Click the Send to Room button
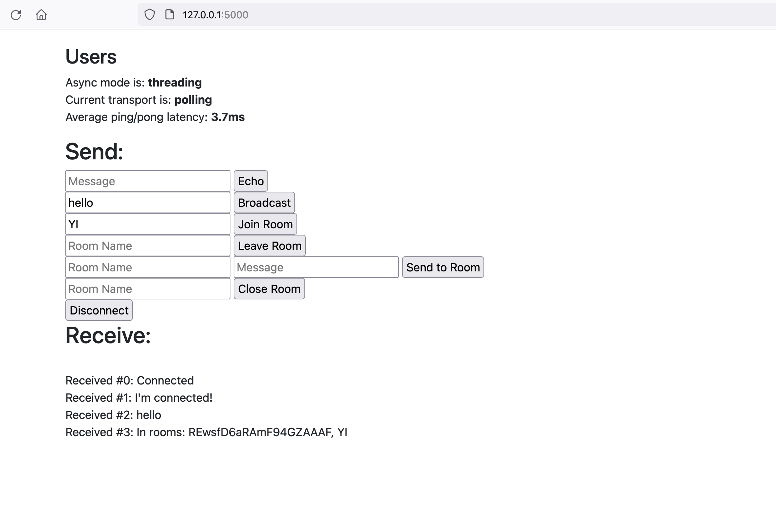The width and height of the screenshot is (776, 532). 443,267
